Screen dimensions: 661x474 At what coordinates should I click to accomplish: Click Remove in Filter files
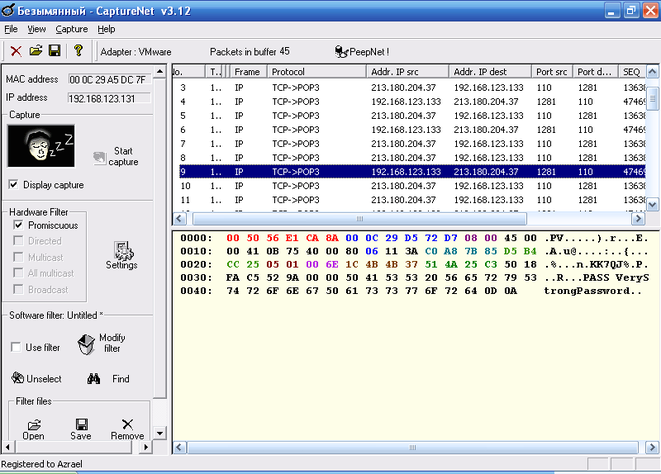tap(127, 429)
